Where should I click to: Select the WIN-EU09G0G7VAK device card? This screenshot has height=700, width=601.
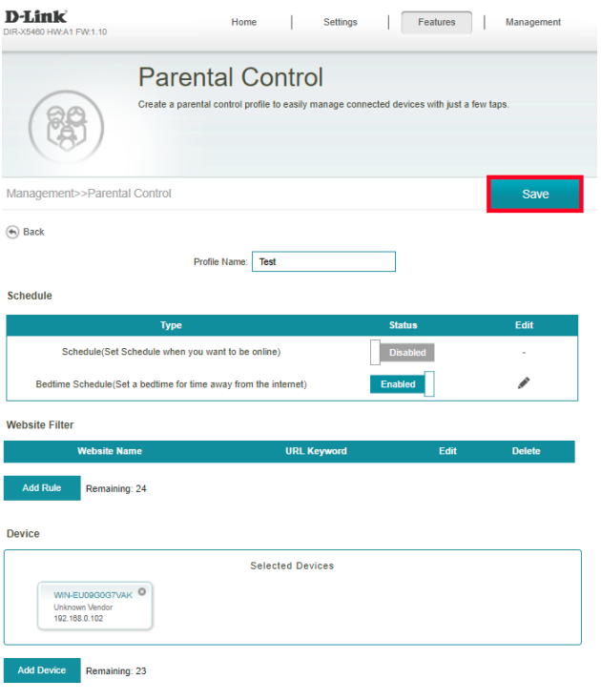pyautogui.click(x=93, y=607)
